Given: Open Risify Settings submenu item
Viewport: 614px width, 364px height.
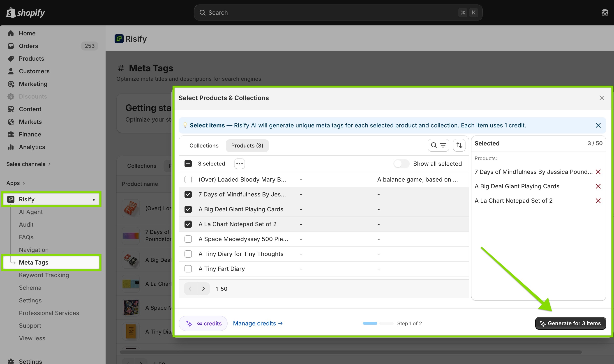Looking at the screenshot, I should [30, 300].
